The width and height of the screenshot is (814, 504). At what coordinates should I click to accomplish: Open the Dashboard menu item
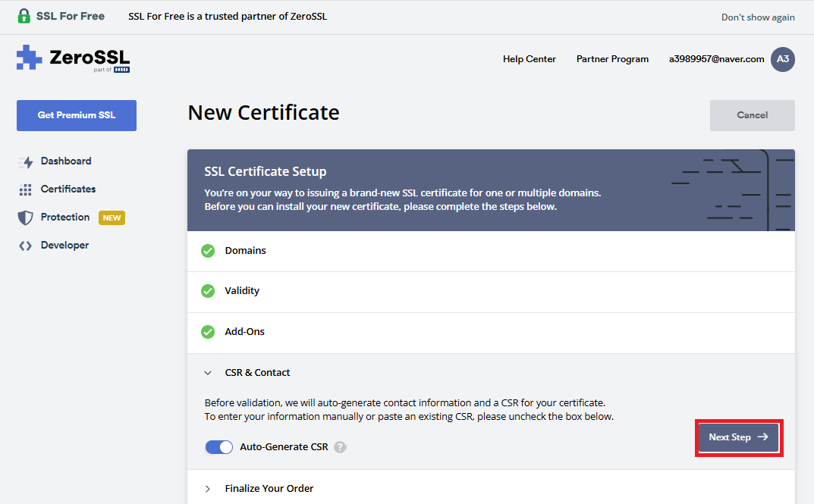[66, 161]
